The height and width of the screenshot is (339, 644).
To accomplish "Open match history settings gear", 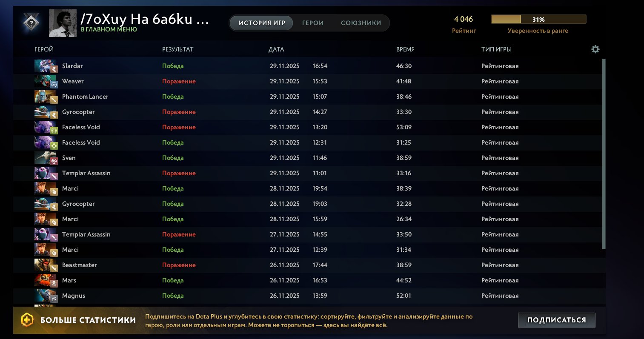I will (x=595, y=49).
